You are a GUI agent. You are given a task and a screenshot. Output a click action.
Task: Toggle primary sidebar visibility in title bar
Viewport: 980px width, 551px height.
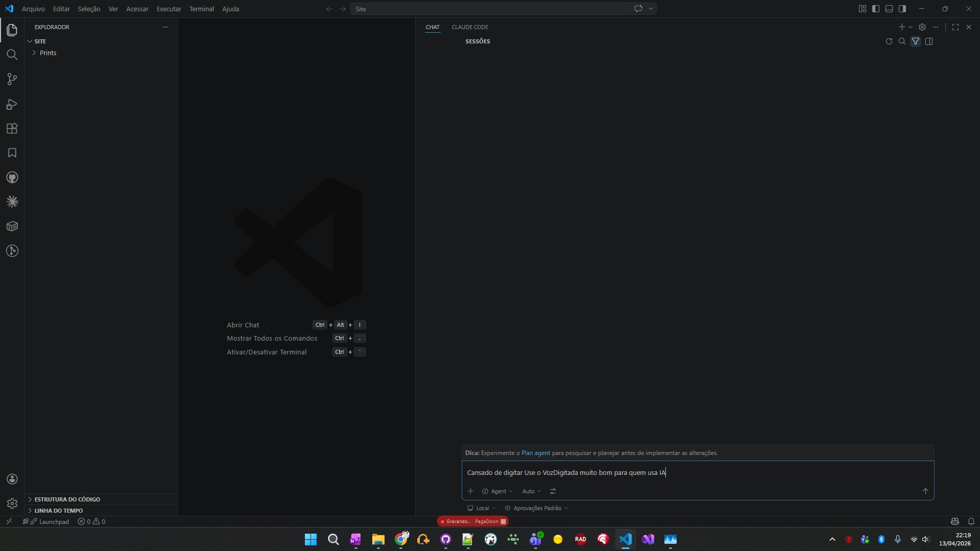point(875,9)
